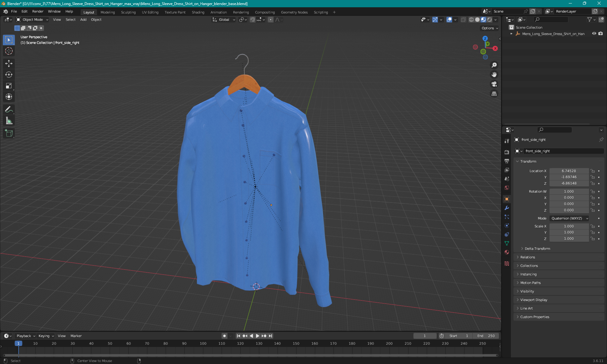
Task: Click Marker in timeline header
Action: coord(76,336)
